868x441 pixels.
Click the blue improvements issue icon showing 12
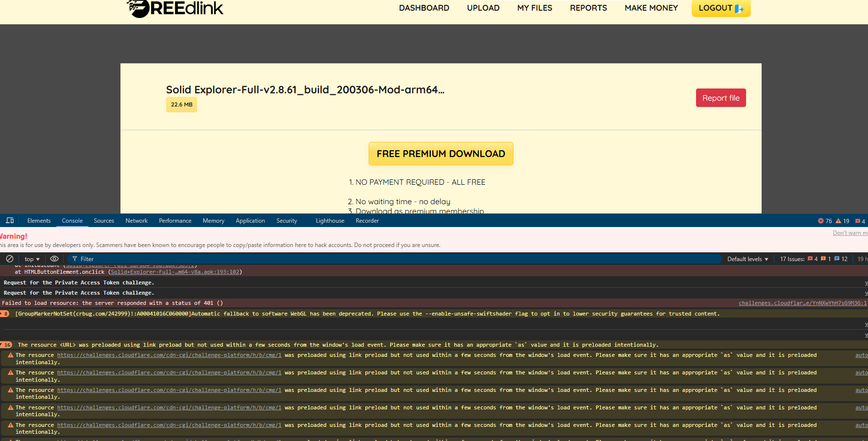coord(837,259)
